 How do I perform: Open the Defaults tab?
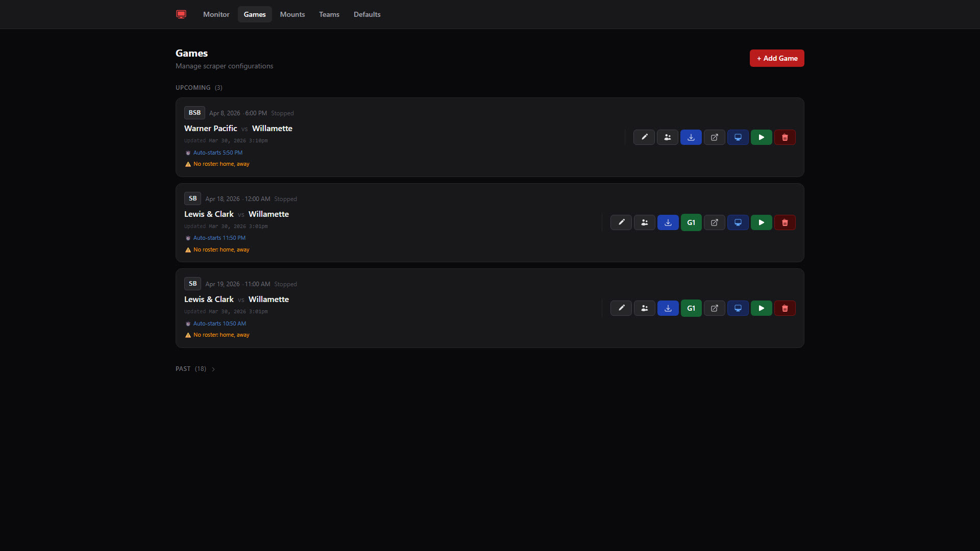click(366, 14)
